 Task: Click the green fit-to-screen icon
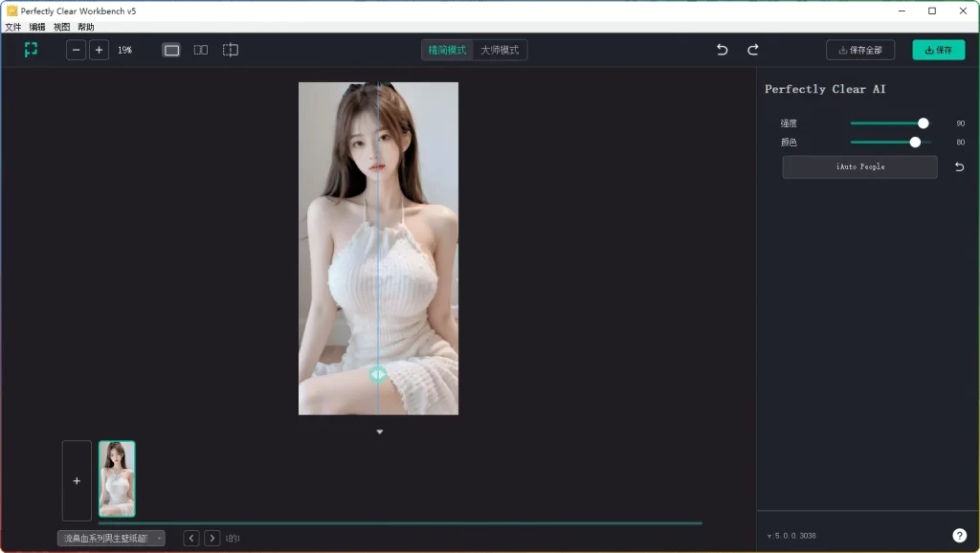point(31,49)
